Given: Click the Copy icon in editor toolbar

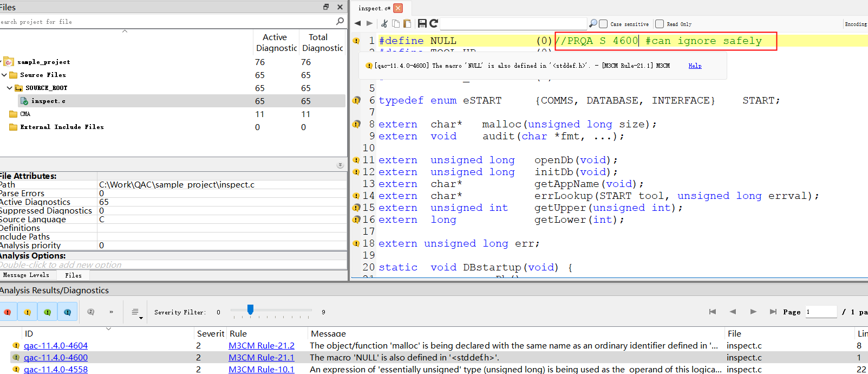Looking at the screenshot, I should [x=396, y=23].
